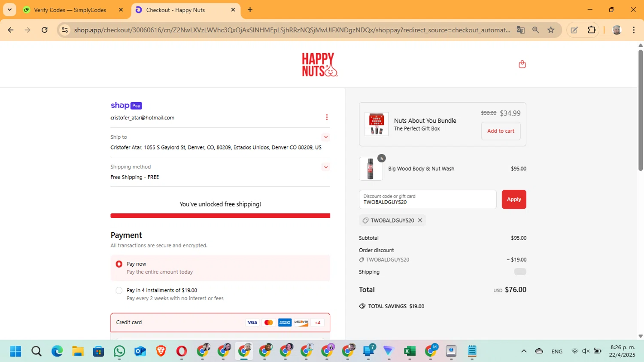The width and height of the screenshot is (644, 362).
Task: Open Chrome three-dot menu
Action: tap(634, 30)
